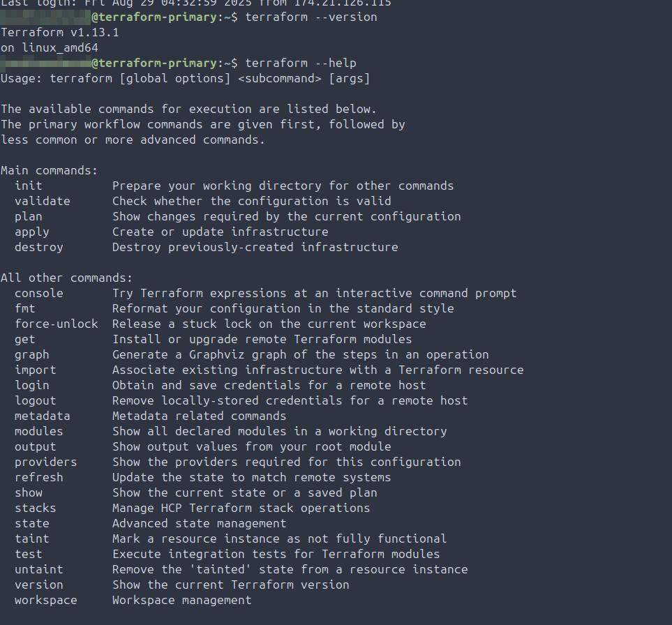Click the 'login' command entry
The image size is (672, 625).
[32, 385]
